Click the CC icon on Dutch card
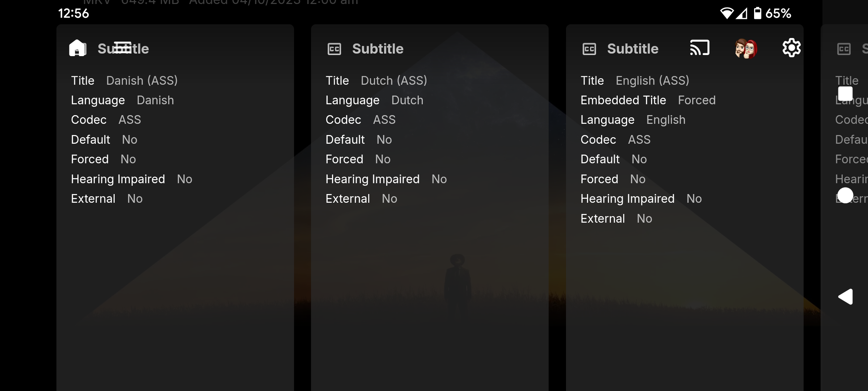 [334, 49]
